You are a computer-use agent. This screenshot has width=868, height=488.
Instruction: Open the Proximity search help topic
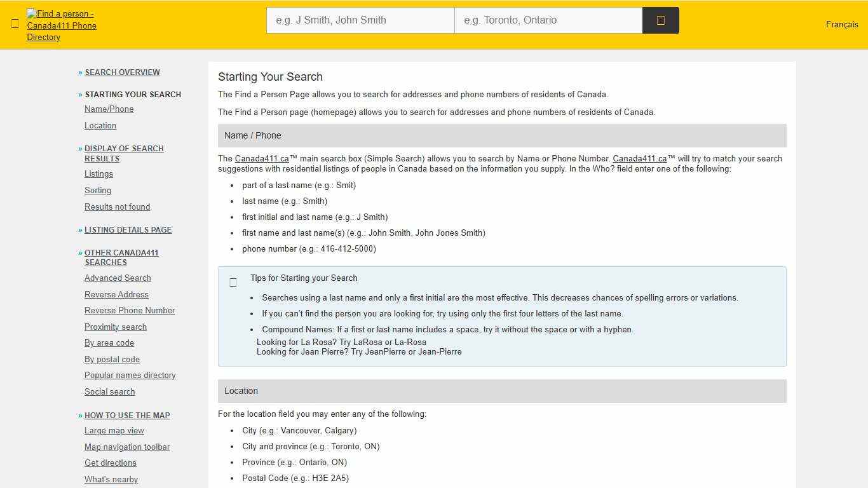click(115, 327)
